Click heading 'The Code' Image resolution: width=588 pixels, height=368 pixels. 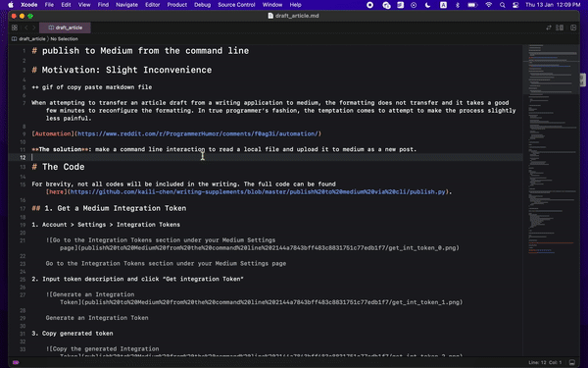63,167
